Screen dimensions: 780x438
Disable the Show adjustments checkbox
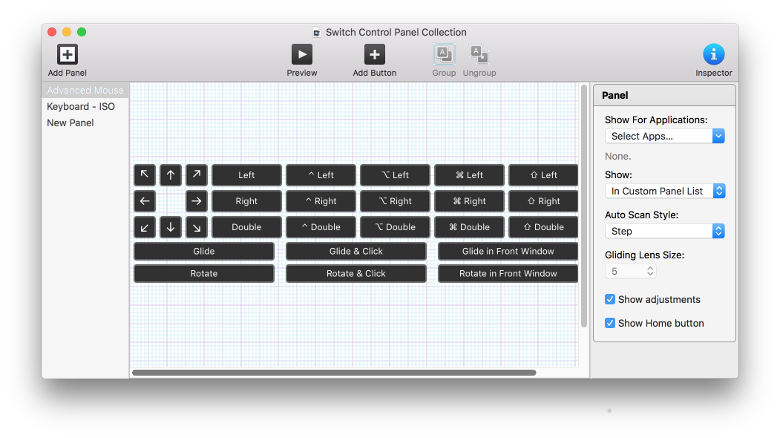(610, 299)
